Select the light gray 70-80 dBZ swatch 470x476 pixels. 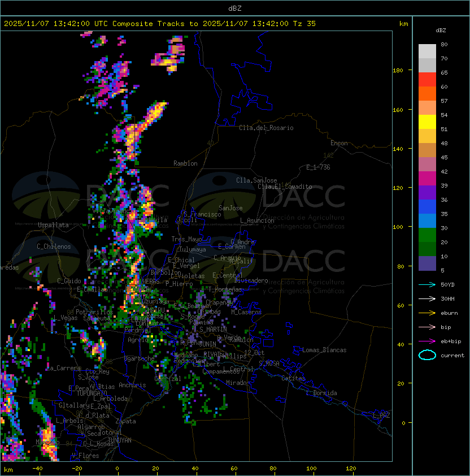point(427,51)
